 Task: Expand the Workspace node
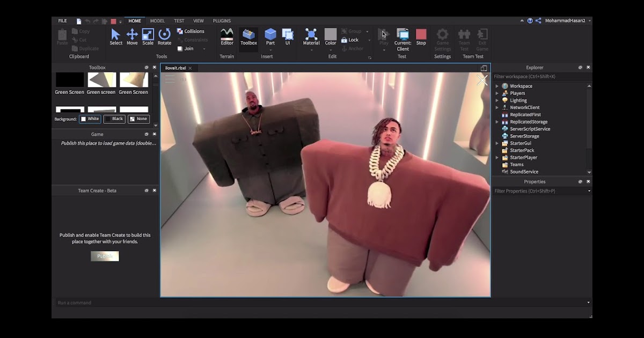tap(497, 86)
